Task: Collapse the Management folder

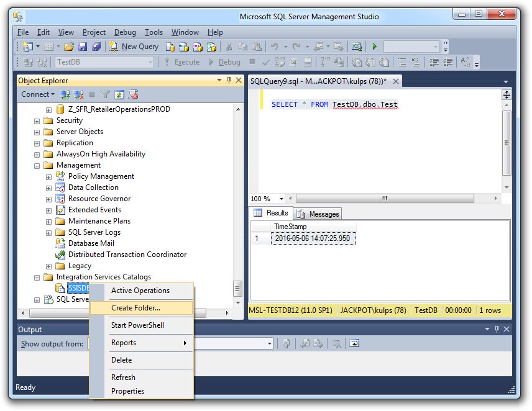Action: click(x=37, y=166)
